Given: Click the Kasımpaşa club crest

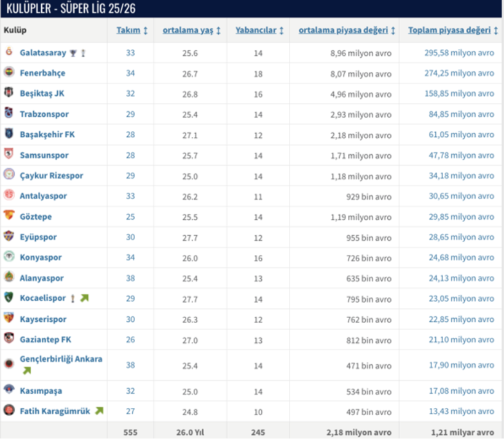Looking at the screenshot, I should (x=9, y=389).
